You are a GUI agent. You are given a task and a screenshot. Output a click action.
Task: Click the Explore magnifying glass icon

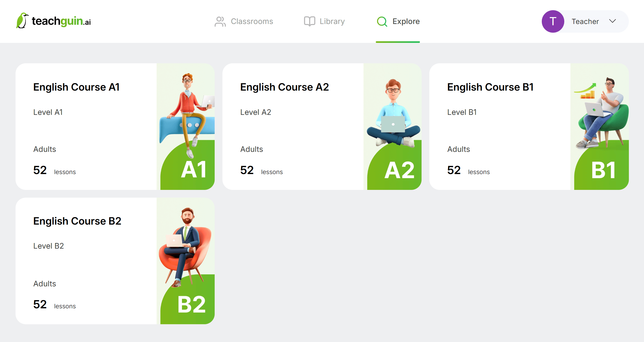(382, 21)
